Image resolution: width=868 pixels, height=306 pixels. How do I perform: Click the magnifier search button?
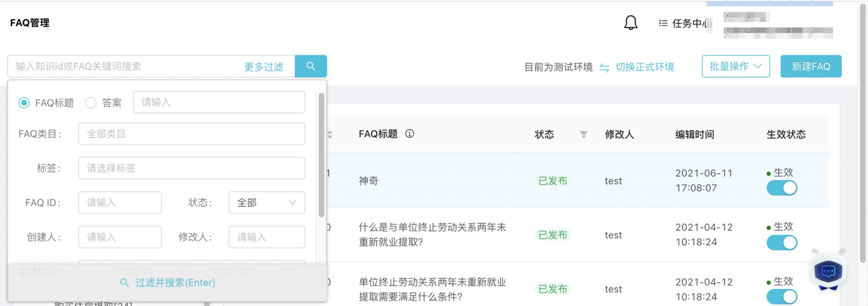coord(311,66)
